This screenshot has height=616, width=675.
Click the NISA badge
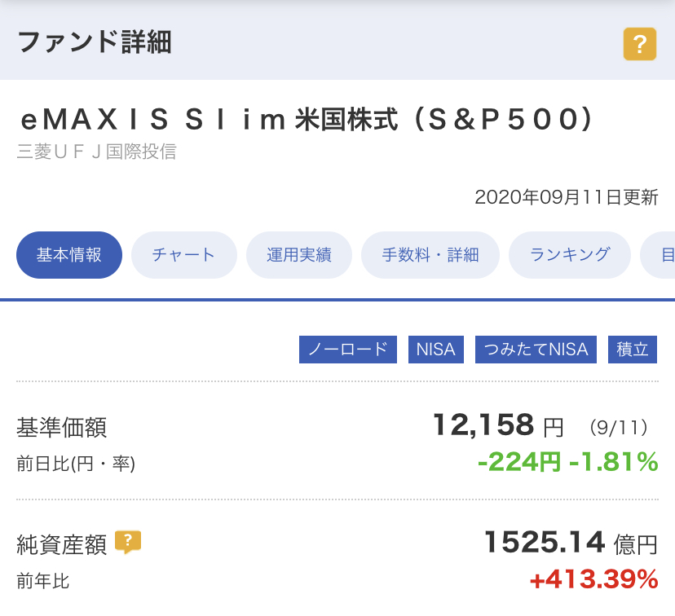(x=435, y=350)
